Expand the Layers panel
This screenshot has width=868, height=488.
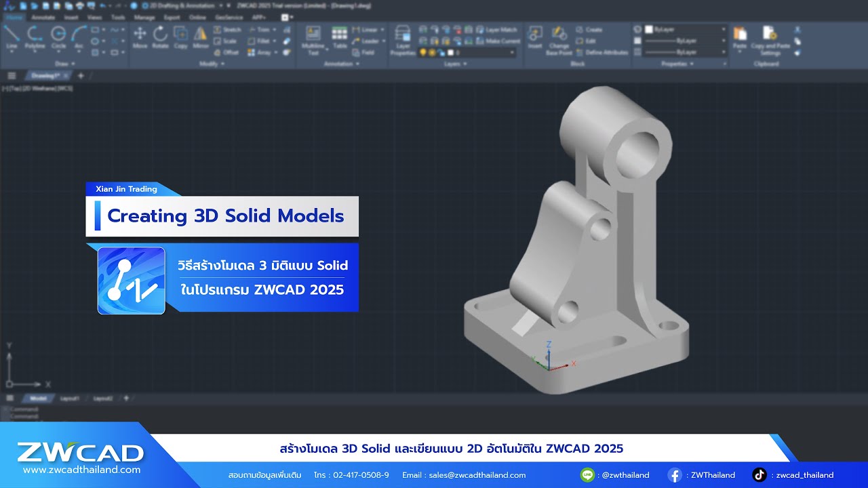(x=456, y=64)
